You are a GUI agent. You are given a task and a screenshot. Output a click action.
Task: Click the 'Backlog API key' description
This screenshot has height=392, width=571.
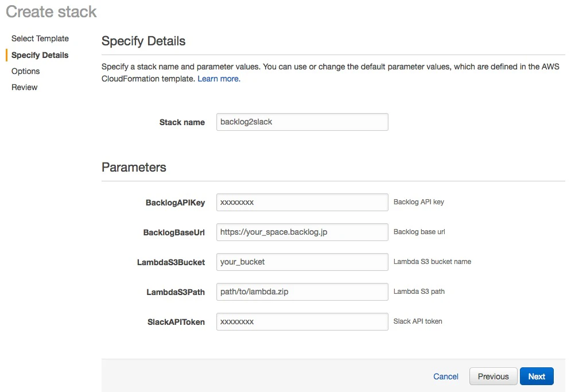tap(419, 202)
